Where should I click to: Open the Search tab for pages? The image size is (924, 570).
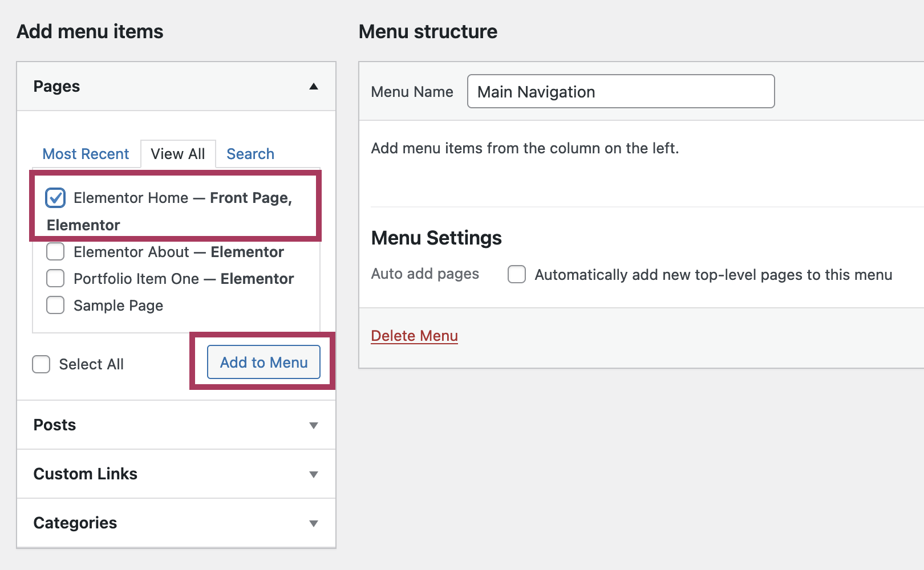tap(250, 154)
